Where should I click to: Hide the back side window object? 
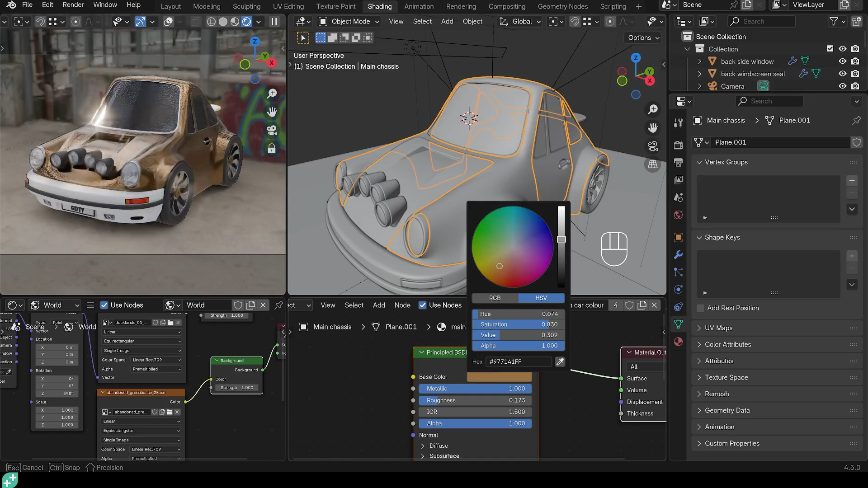click(x=842, y=61)
